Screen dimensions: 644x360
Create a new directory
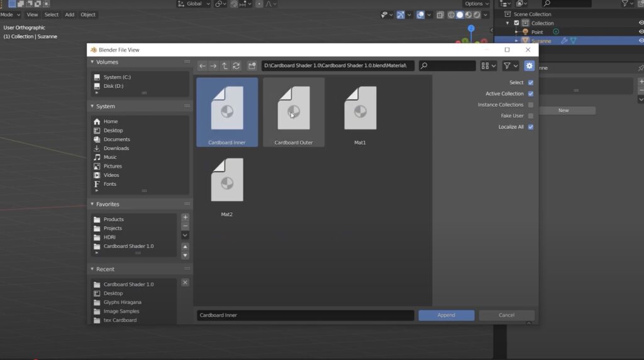[x=252, y=66]
